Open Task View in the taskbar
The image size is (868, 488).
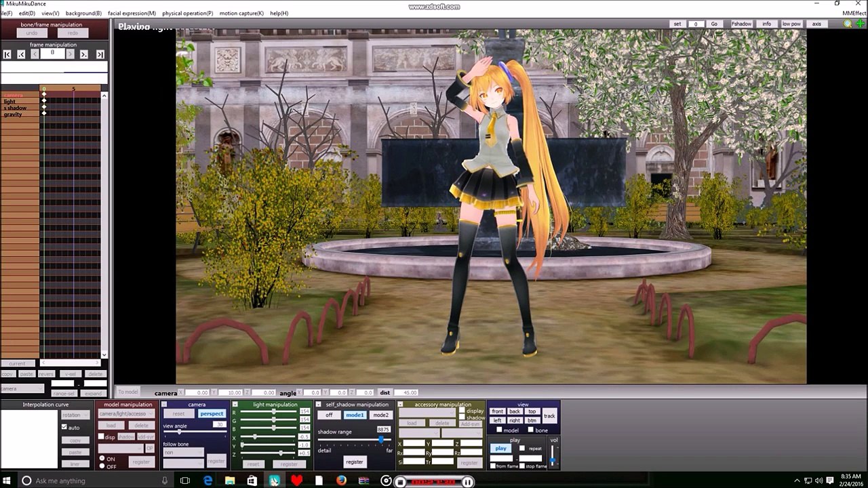[185, 481]
